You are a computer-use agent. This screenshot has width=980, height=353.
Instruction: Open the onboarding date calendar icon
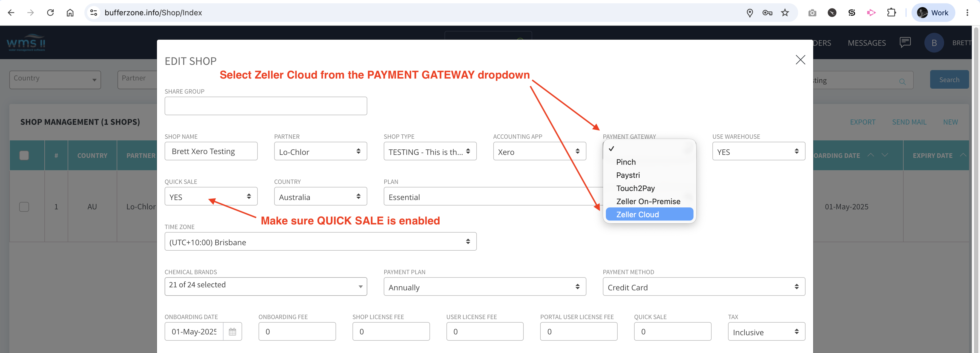[233, 331]
